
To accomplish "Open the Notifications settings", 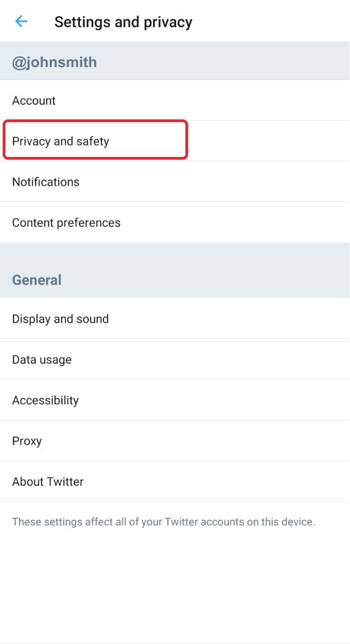I will (x=175, y=182).
